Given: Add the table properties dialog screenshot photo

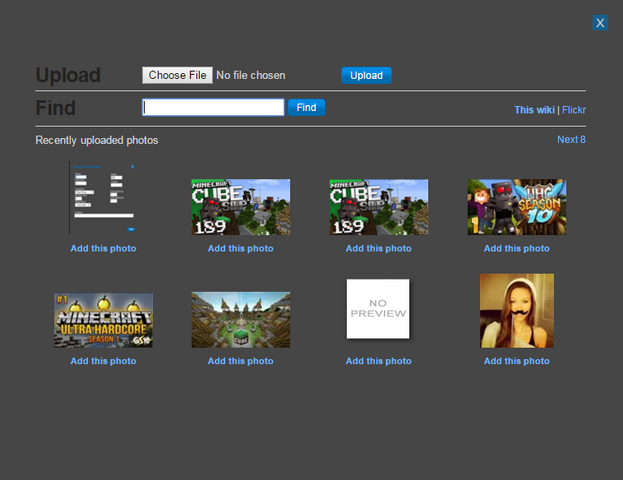Looking at the screenshot, I should coord(103,248).
